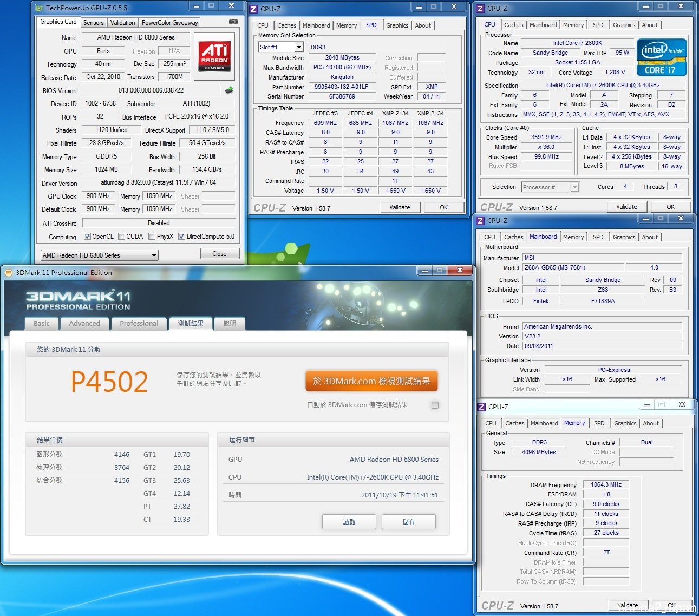Click the GPU Clock value 900 MHz
Viewport: 699px width, 616px height.
[98, 196]
